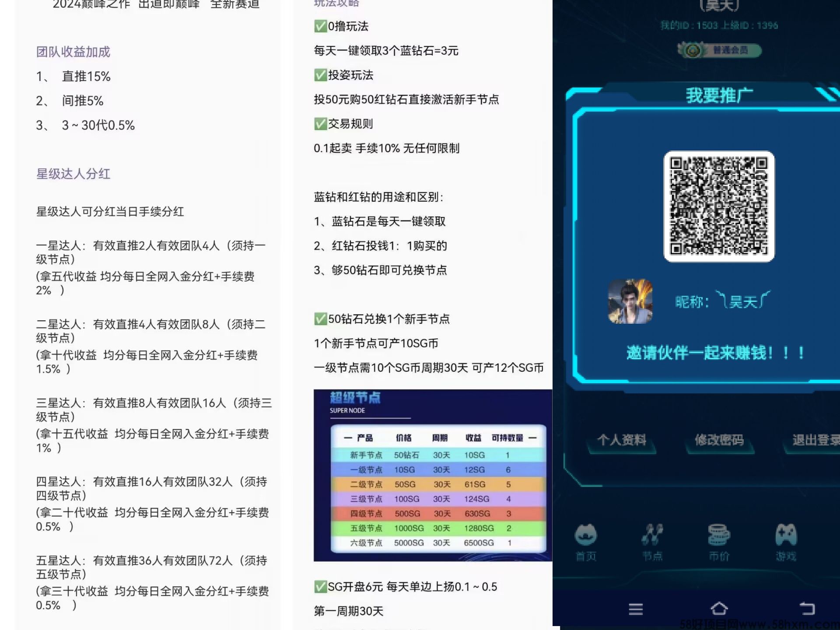Open the 节点 nodes tab icon
This screenshot has height=630, width=840.
click(x=652, y=542)
